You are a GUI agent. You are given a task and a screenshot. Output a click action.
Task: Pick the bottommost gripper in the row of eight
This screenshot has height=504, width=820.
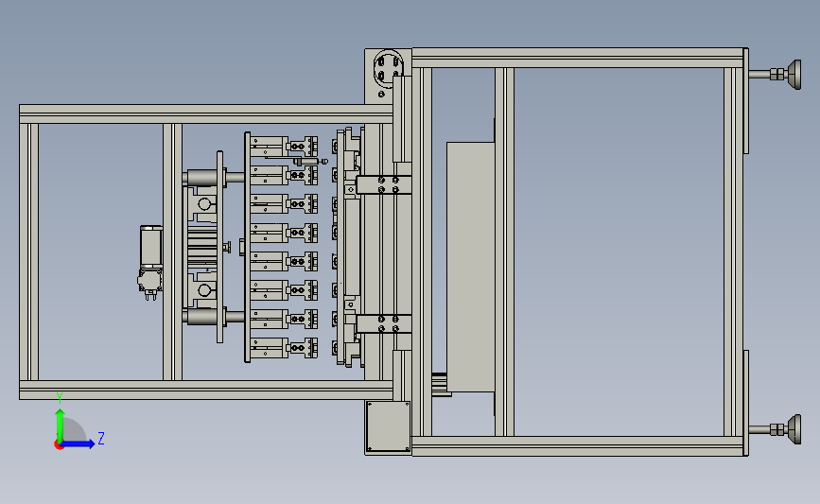click(284, 348)
